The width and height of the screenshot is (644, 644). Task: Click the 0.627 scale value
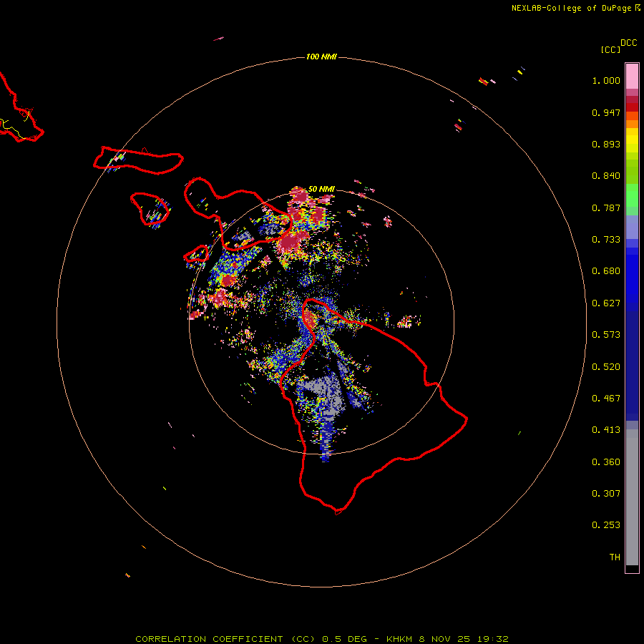[606, 303]
